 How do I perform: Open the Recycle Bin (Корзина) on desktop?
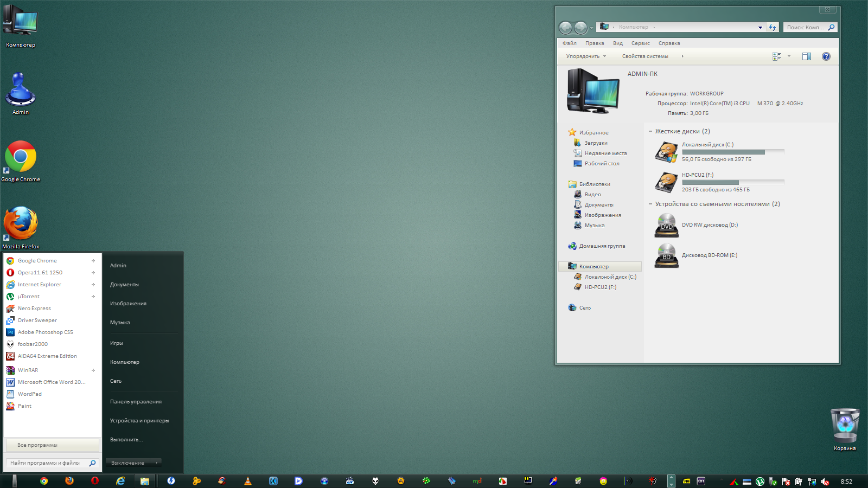click(845, 426)
